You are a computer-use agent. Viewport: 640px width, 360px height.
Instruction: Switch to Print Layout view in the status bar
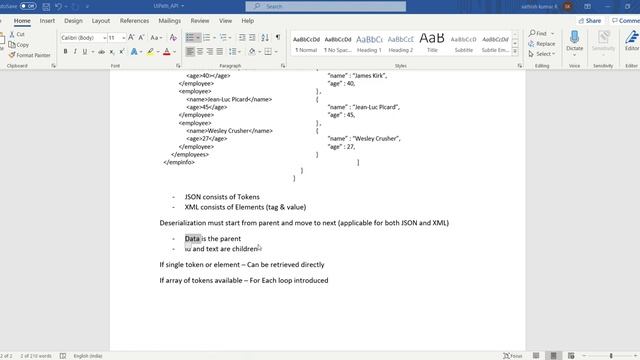pyautogui.click(x=553, y=356)
